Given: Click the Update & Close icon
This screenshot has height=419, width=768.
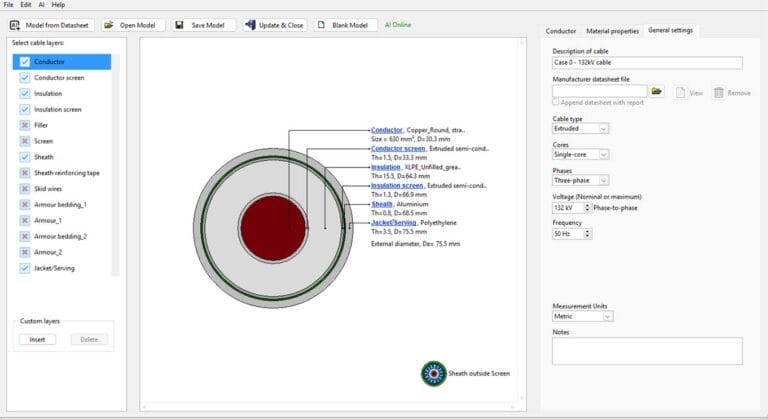Looking at the screenshot, I should (x=250, y=25).
